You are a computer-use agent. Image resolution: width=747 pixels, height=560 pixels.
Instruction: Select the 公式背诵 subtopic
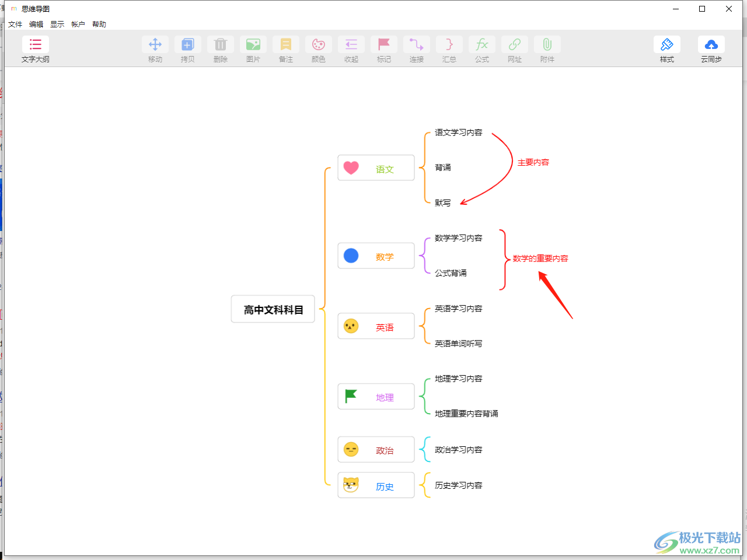point(451,273)
